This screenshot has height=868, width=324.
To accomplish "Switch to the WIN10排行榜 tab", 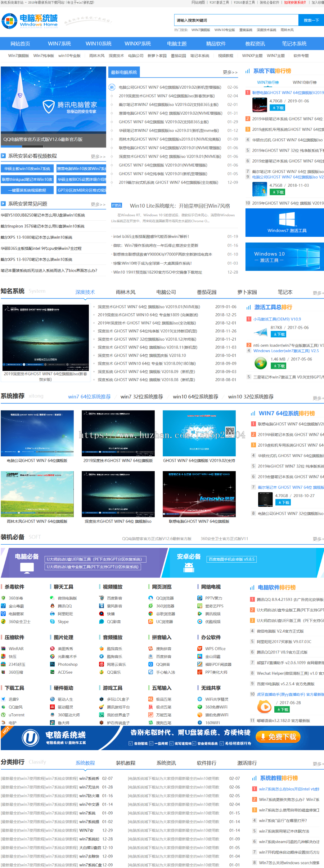I will [x=305, y=83].
